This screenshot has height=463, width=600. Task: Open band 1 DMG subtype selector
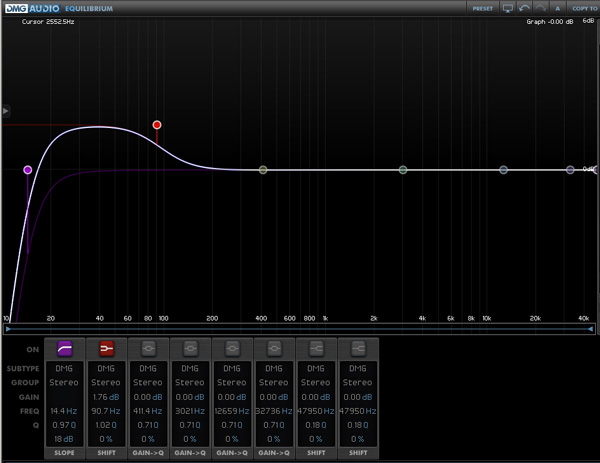point(64,368)
